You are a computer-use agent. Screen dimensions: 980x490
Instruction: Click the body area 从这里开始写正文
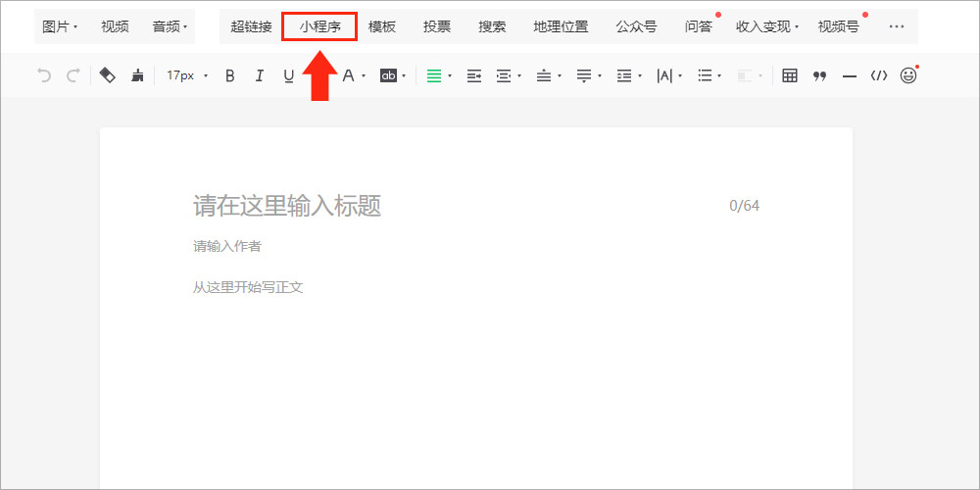248,287
